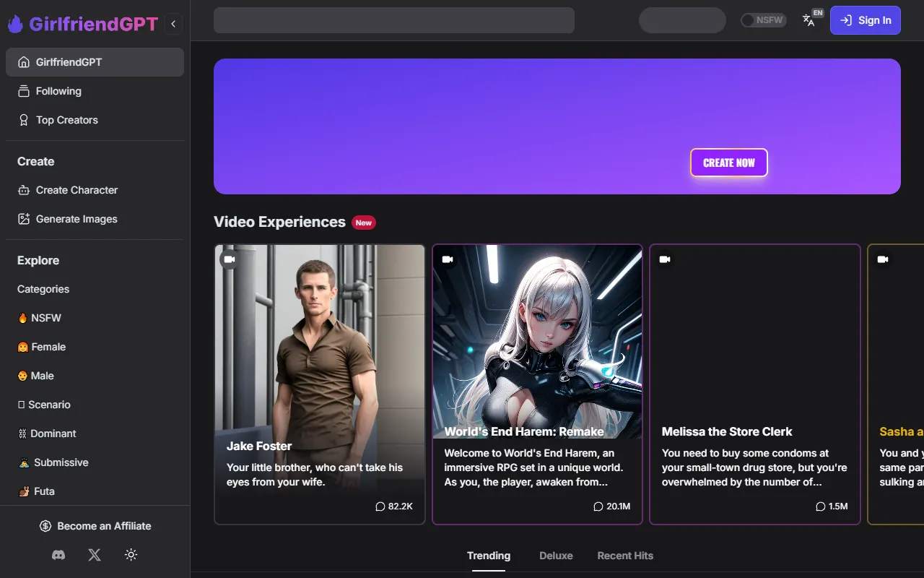Open Create Character from the sidebar

point(77,190)
